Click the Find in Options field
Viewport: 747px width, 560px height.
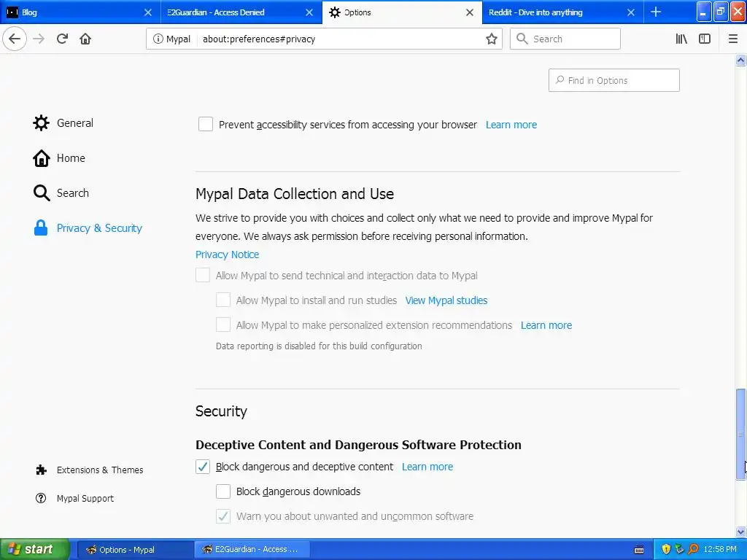(614, 80)
